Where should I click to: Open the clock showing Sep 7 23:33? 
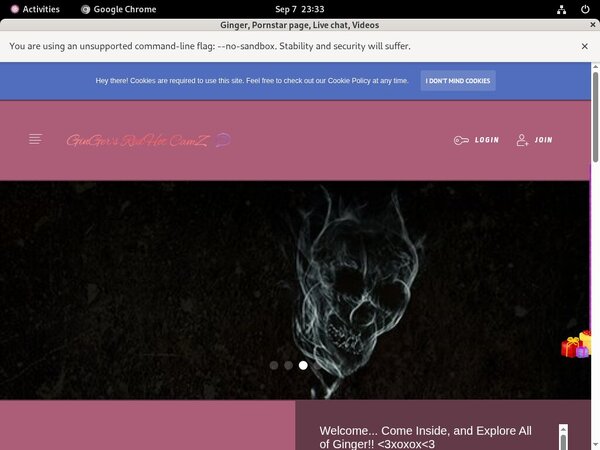[x=299, y=9]
